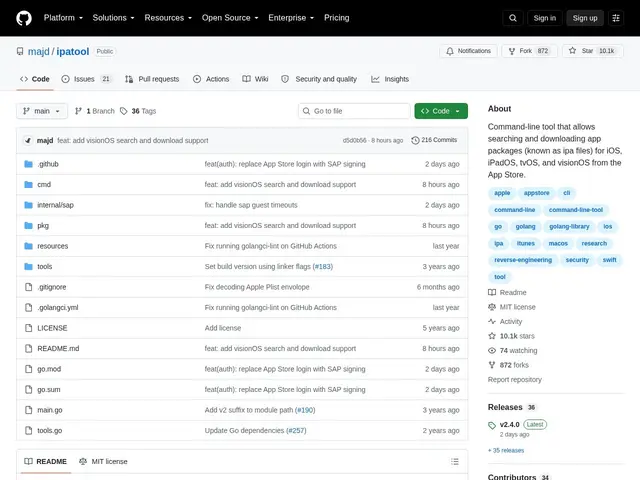Screen dimensions: 640x480
Task: Open pull request link #257
Action: tap(296, 431)
